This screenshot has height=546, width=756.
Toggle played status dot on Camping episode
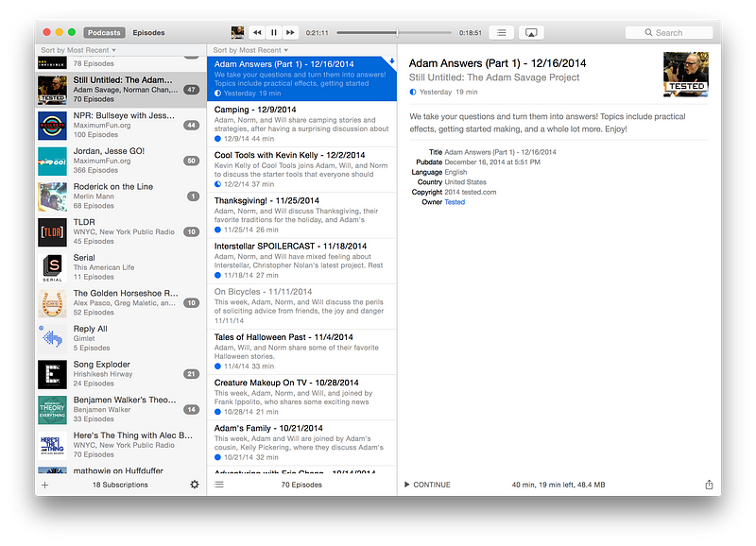tap(217, 139)
